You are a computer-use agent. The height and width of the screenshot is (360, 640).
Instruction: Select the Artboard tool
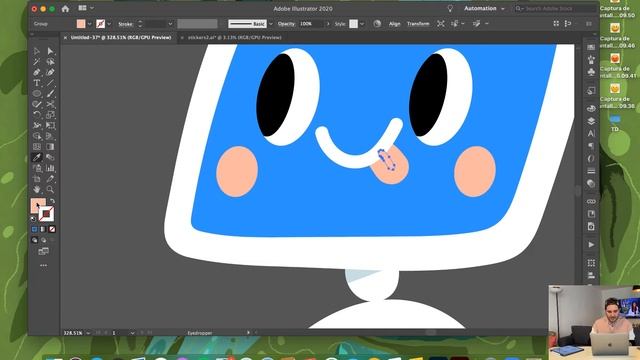(37, 179)
